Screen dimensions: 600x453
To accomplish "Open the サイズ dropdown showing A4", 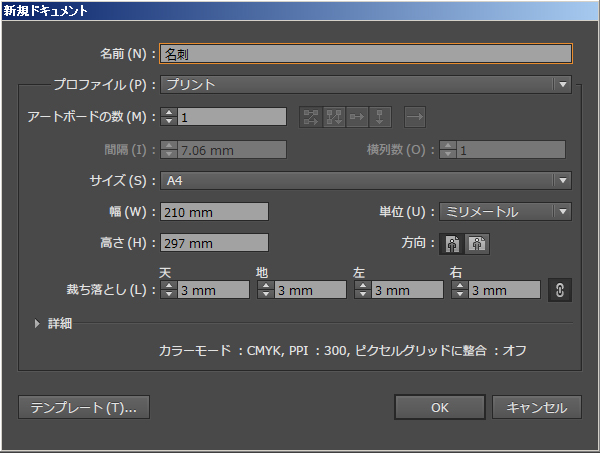I will point(365,181).
